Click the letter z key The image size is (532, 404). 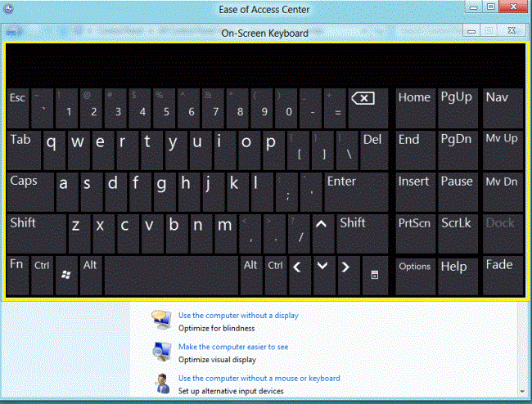pyautogui.click(x=79, y=234)
